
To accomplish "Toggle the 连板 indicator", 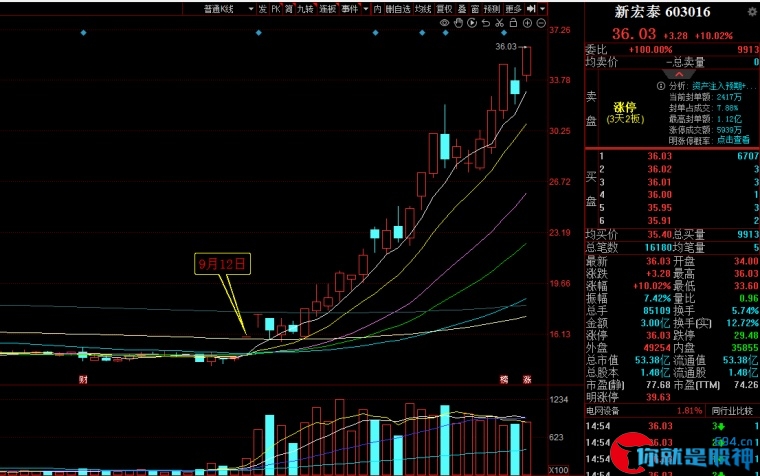I will (x=328, y=9).
